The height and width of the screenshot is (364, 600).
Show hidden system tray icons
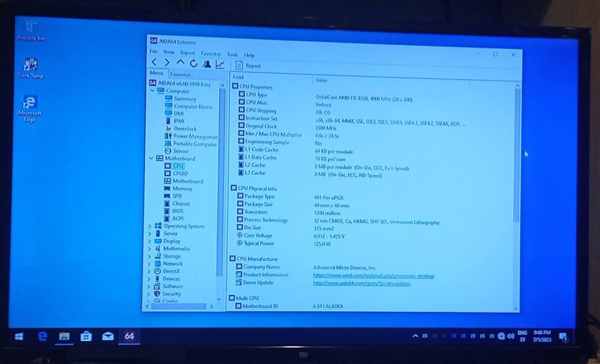[x=415, y=336]
